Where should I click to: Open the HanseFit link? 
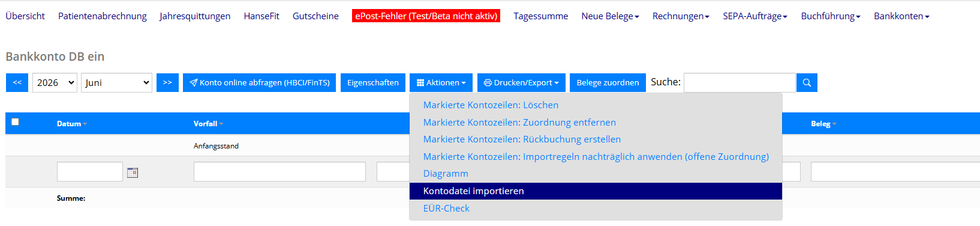pyautogui.click(x=261, y=16)
